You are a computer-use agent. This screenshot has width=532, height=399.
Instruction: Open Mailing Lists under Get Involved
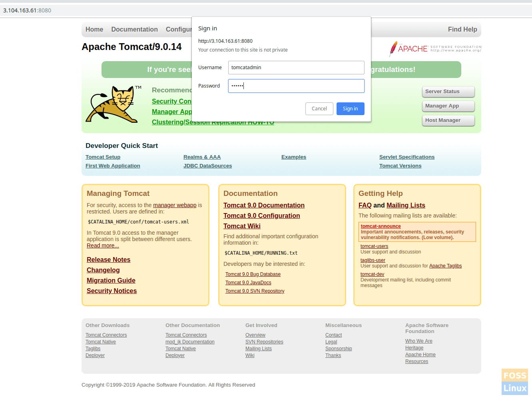pyautogui.click(x=258, y=349)
